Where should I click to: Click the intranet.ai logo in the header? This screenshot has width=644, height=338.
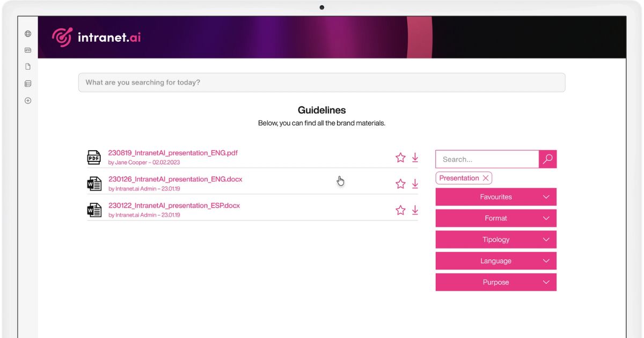[97, 37]
